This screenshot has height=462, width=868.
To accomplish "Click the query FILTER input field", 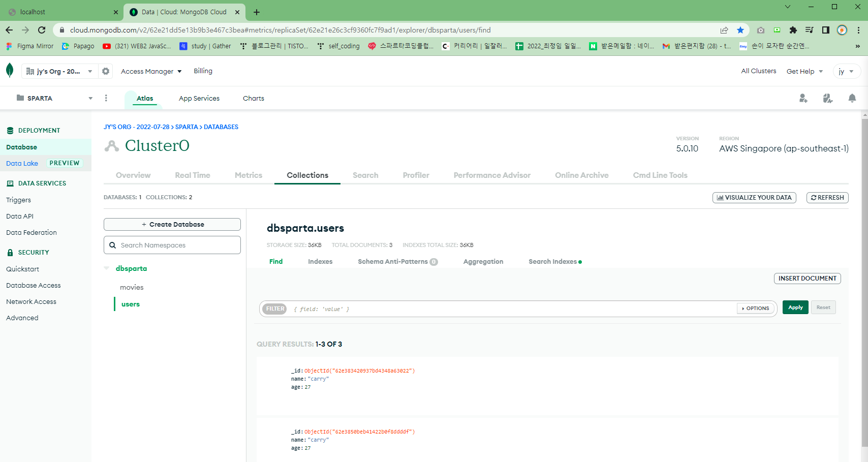I will click(512, 309).
